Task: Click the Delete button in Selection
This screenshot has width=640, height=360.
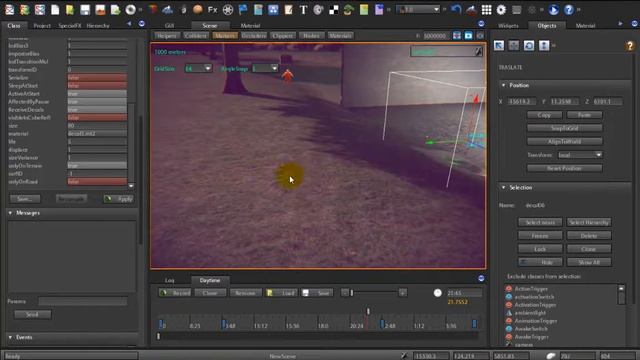Action: pyautogui.click(x=589, y=236)
